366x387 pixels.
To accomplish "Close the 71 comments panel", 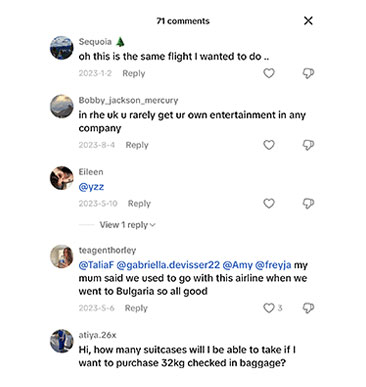I will [x=308, y=21].
